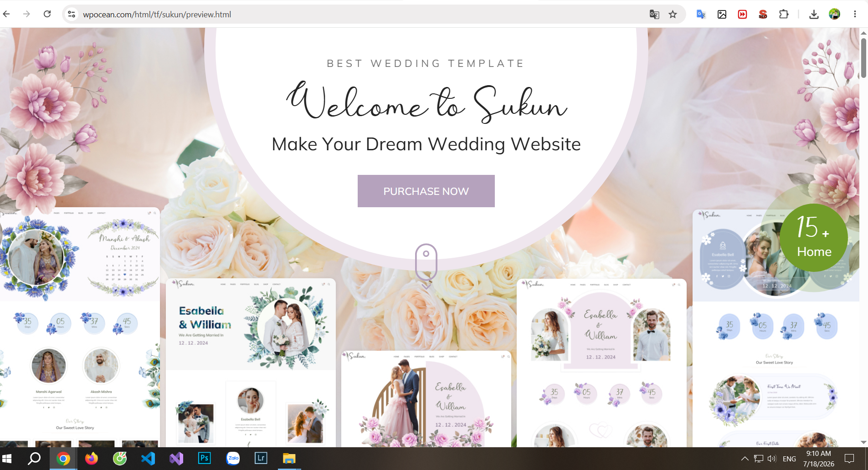Click the Welcome to Sukun heading

point(426,102)
